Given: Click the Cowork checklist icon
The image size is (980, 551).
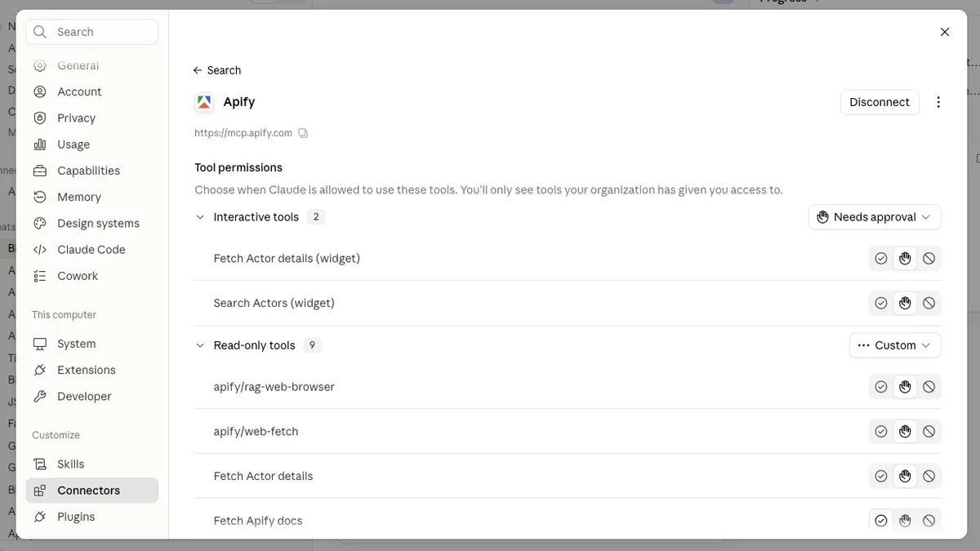Looking at the screenshot, I should (40, 276).
